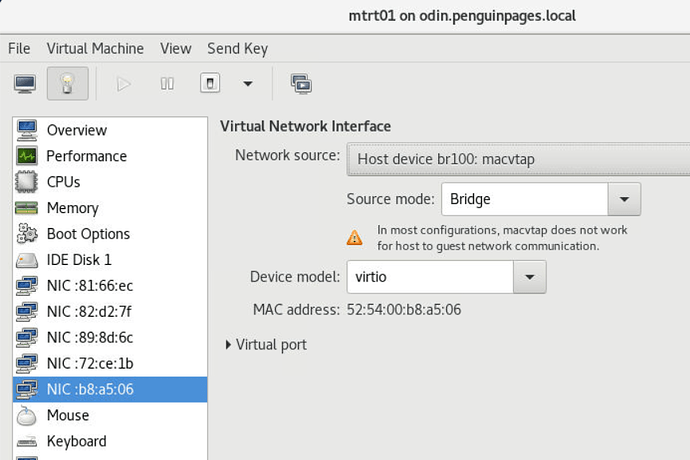690x460 pixels.
Task: Click the Source mode Bridge field
Action: [525, 199]
